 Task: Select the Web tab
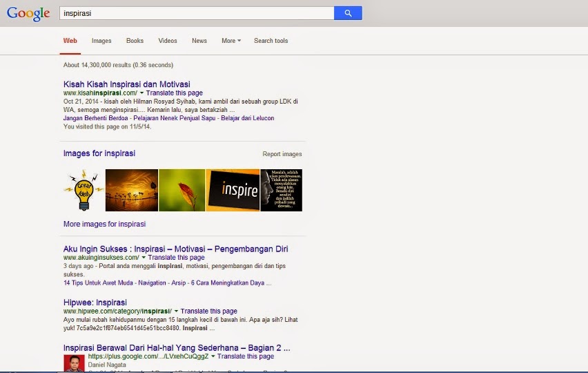70,41
